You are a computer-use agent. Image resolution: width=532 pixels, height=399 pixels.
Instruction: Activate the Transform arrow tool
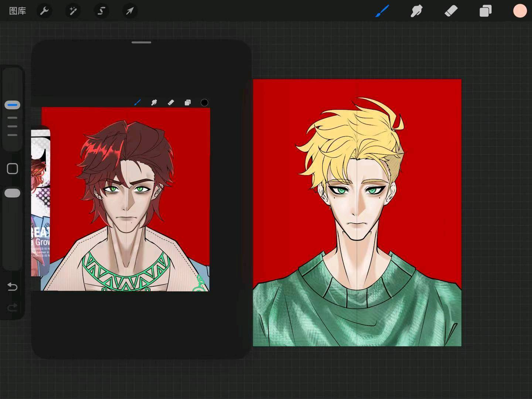pos(130,11)
